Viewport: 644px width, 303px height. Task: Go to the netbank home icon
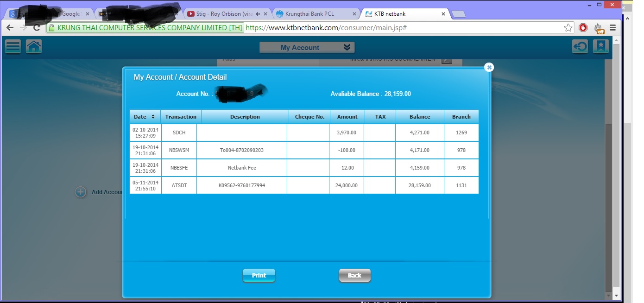(x=34, y=46)
